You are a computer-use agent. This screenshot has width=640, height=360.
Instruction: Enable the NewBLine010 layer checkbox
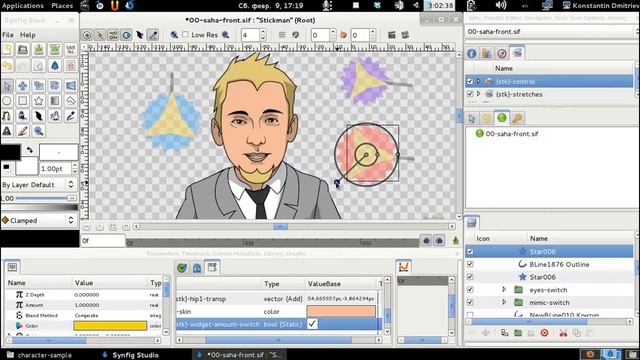click(470, 315)
